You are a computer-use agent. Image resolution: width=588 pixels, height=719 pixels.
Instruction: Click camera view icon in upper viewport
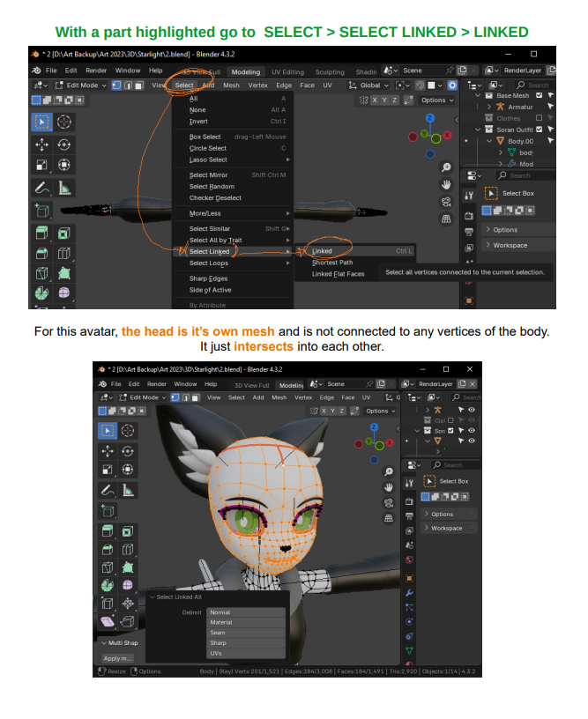coord(447,202)
